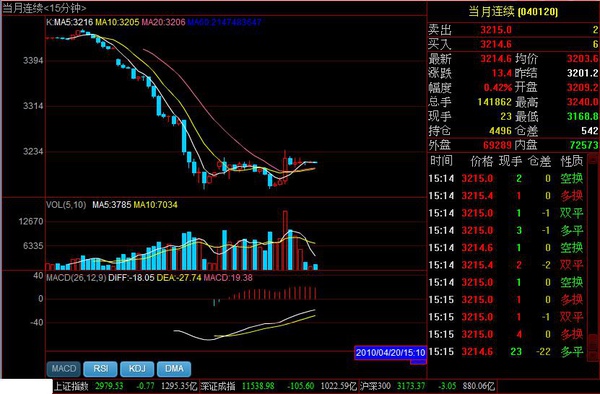
Task: Click the blue MA60 label above the candlestick chart
Action: coord(224,22)
